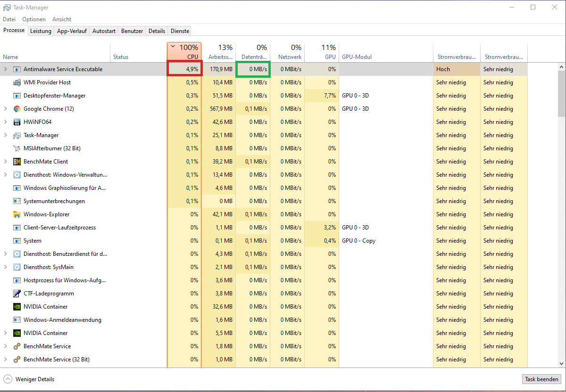This screenshot has width=566, height=392.
Task: Click the Task-Manager row icon
Action: [17, 135]
